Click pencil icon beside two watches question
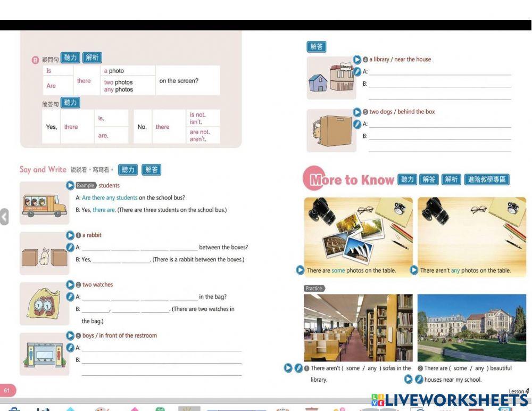 pos(70,297)
